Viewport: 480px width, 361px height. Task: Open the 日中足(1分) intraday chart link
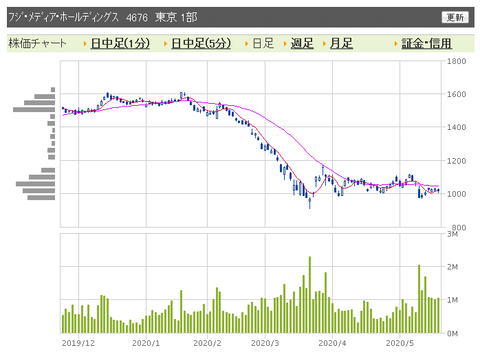[120, 43]
